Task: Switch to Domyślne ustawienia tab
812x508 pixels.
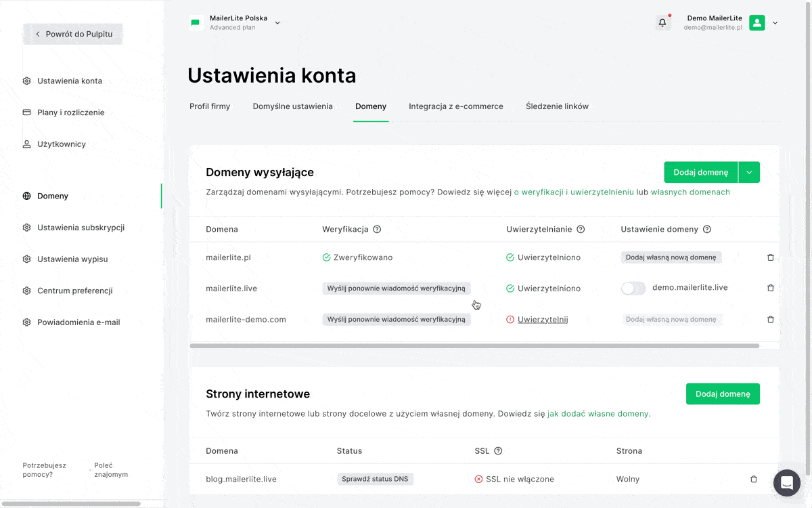Action: click(293, 106)
